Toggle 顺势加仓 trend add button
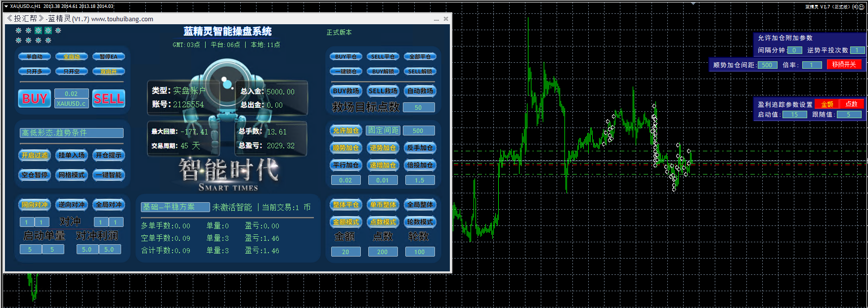Viewport: 868px width, 308px height. [346, 148]
